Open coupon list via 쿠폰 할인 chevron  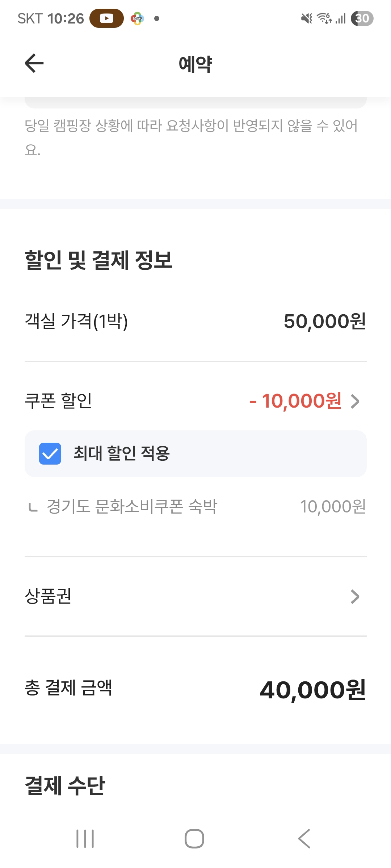[355, 401]
